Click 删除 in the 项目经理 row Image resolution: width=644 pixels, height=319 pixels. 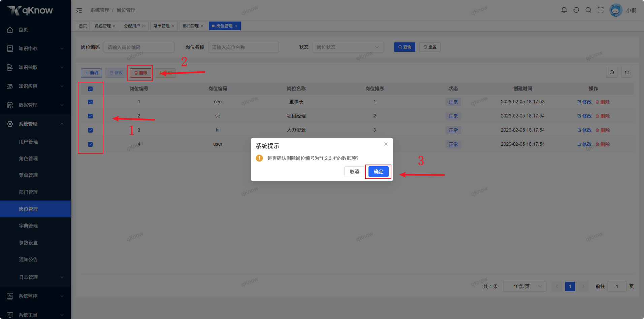603,116
